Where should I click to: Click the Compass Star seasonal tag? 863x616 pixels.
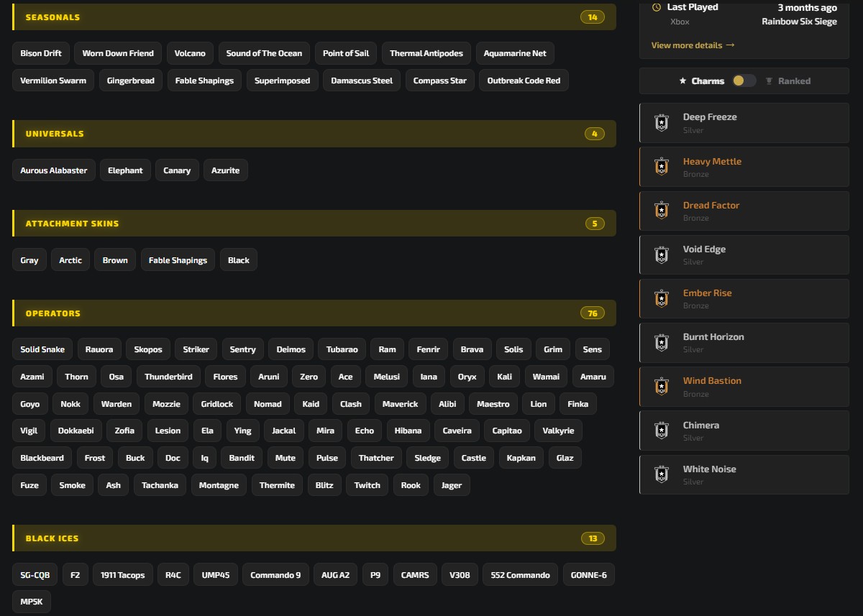(440, 81)
